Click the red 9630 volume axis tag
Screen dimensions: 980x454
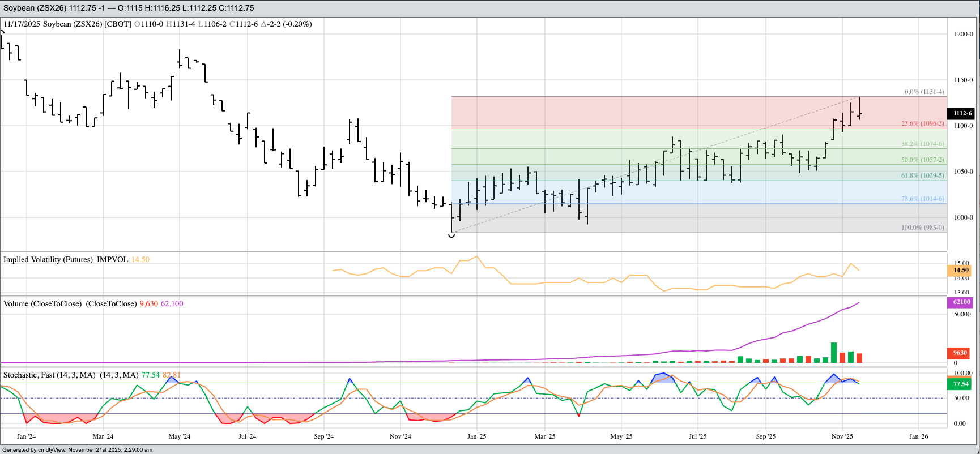[x=960, y=353]
